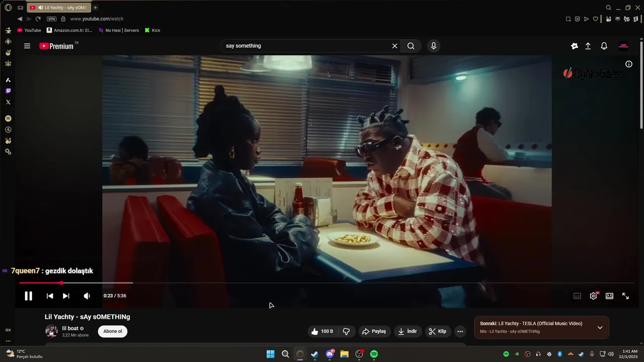Open the lil boat channel avatar

pos(51,331)
